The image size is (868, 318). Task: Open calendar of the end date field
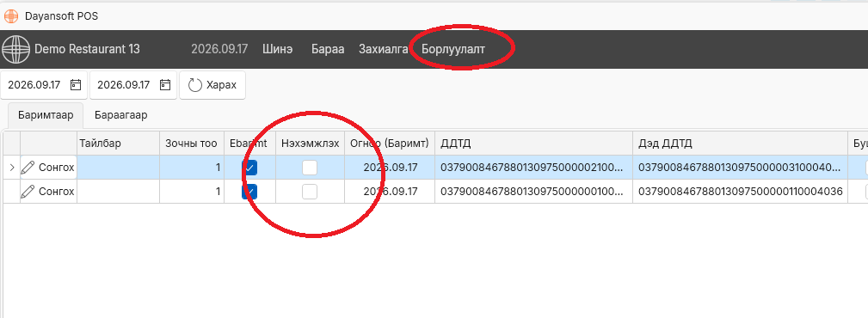click(x=165, y=85)
